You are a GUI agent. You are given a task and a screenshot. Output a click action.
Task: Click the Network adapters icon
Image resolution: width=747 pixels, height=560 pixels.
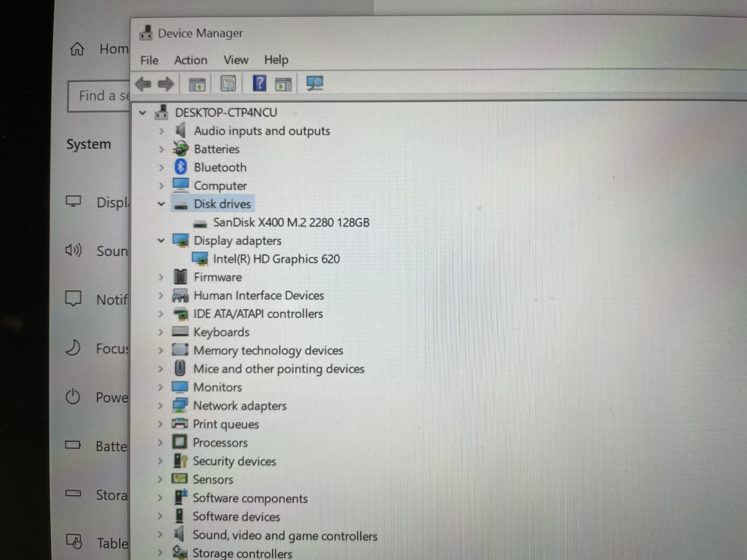click(x=180, y=405)
